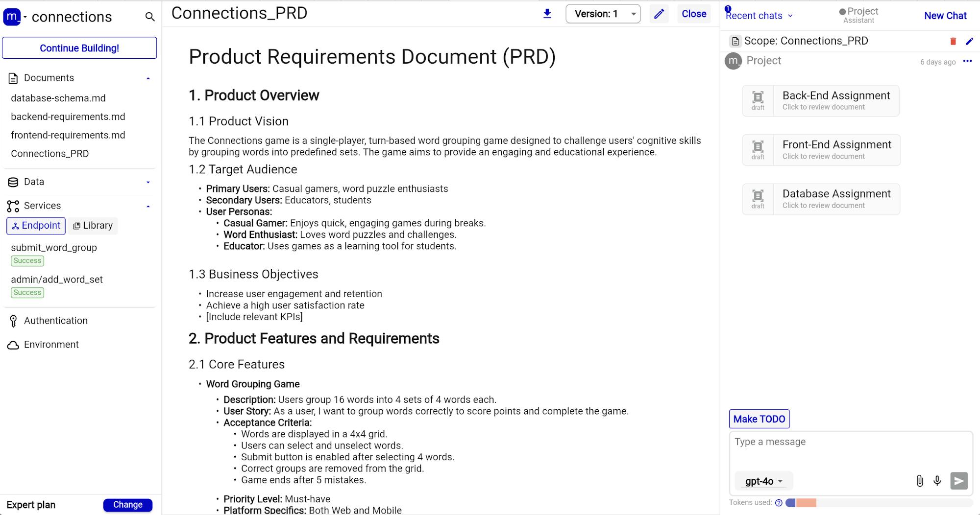Open the Version: 1 dropdown

point(603,14)
